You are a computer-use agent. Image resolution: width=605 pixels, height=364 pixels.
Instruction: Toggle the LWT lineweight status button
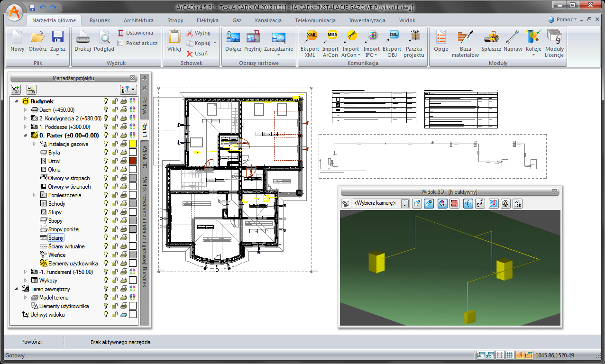coord(529,355)
